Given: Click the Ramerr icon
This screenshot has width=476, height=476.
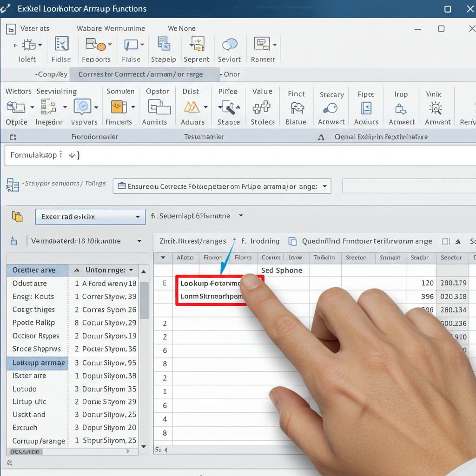Looking at the screenshot, I should pos(262,44).
